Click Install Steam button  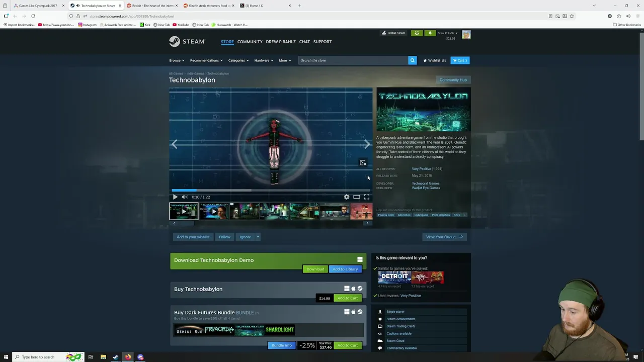(393, 33)
